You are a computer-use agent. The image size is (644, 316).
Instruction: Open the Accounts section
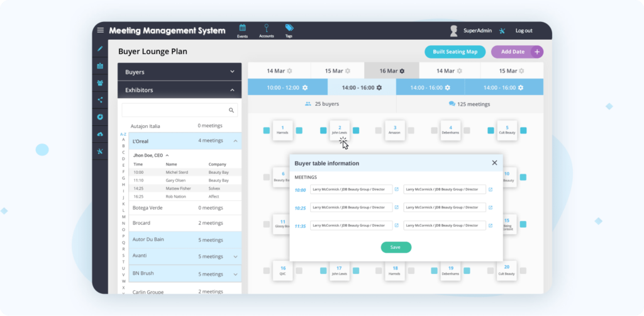(267, 31)
